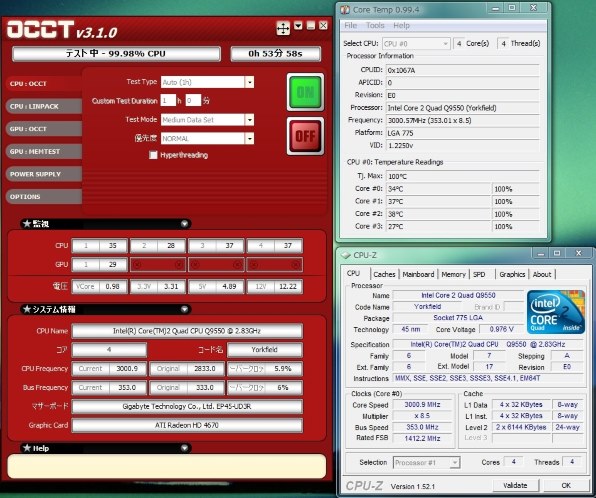Select the CPU : LINPACK tab
This screenshot has width=596, height=498.
pos(44,106)
